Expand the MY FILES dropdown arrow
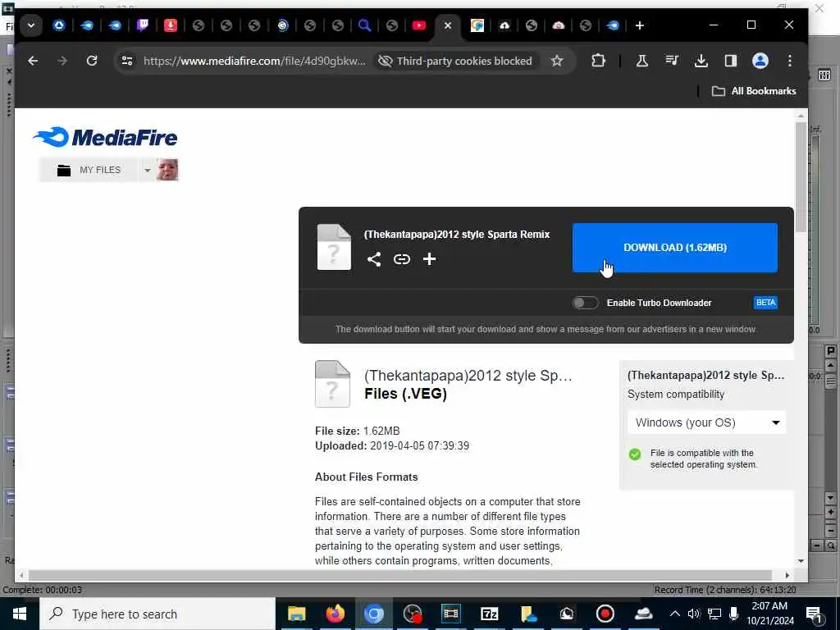 coord(147,171)
